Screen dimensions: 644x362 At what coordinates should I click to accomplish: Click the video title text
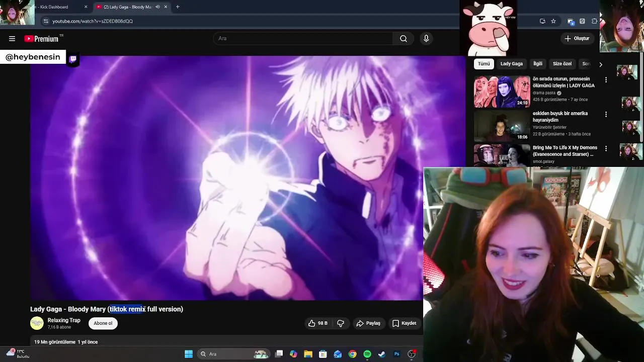pos(107,309)
